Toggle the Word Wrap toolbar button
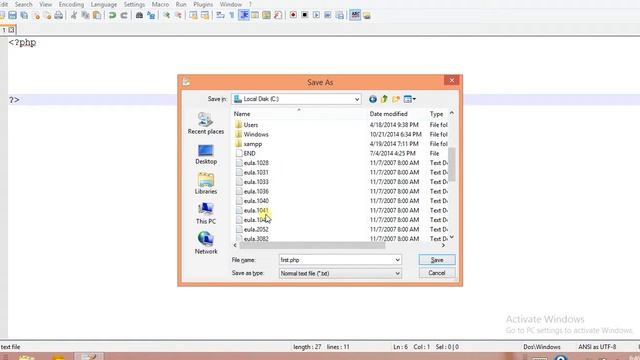Image resolution: width=640 pixels, height=360 pixels. (220, 15)
